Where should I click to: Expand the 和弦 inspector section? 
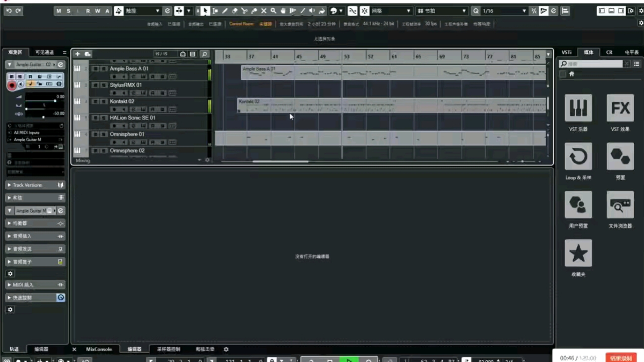[35, 198]
